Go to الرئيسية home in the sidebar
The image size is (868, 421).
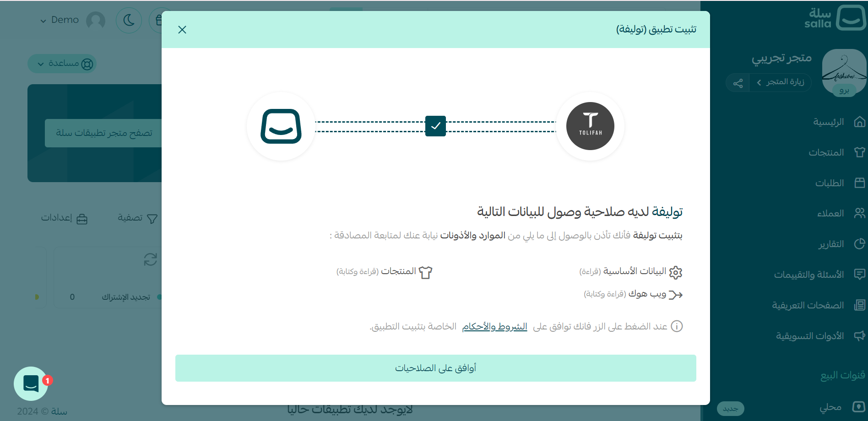(x=828, y=122)
